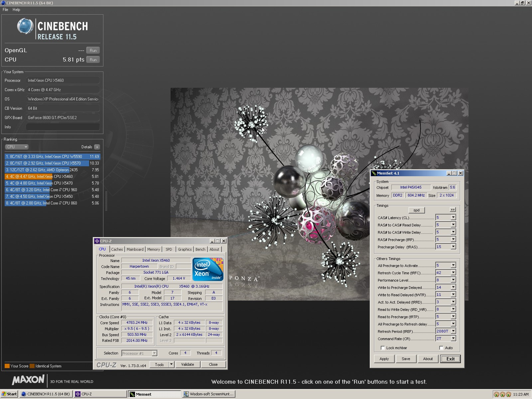Open the Write to Read Delayed (tWTR) dropdown

pos(453,295)
